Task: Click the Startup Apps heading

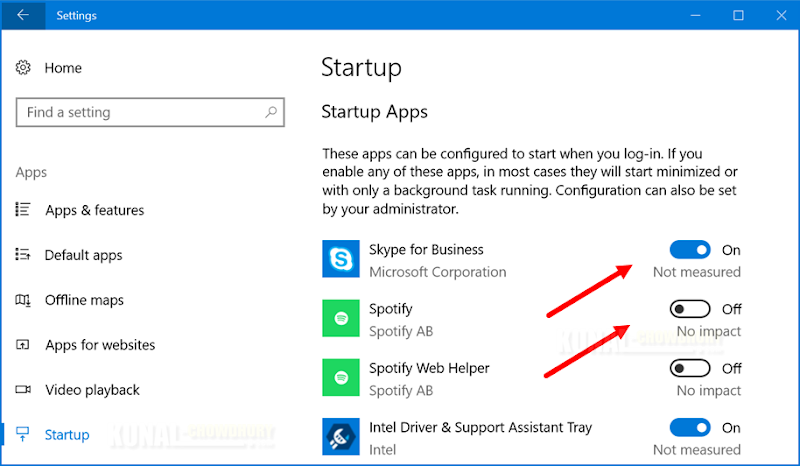Action: (374, 112)
